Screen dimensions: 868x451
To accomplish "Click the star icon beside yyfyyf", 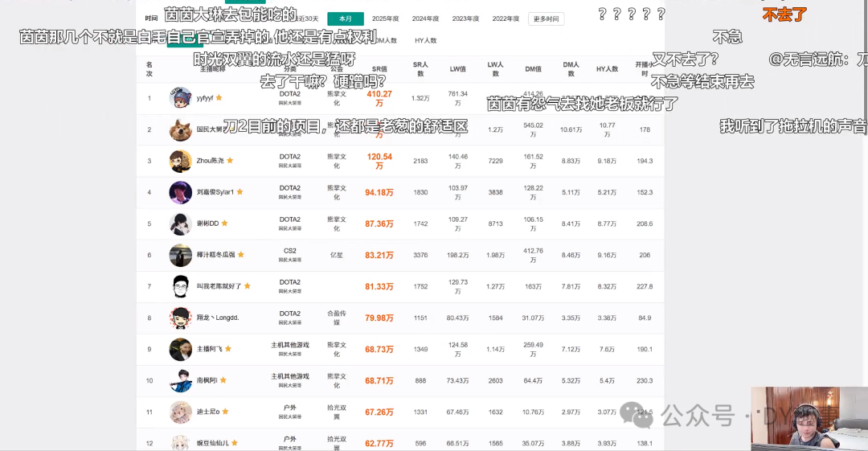I will [x=219, y=97].
